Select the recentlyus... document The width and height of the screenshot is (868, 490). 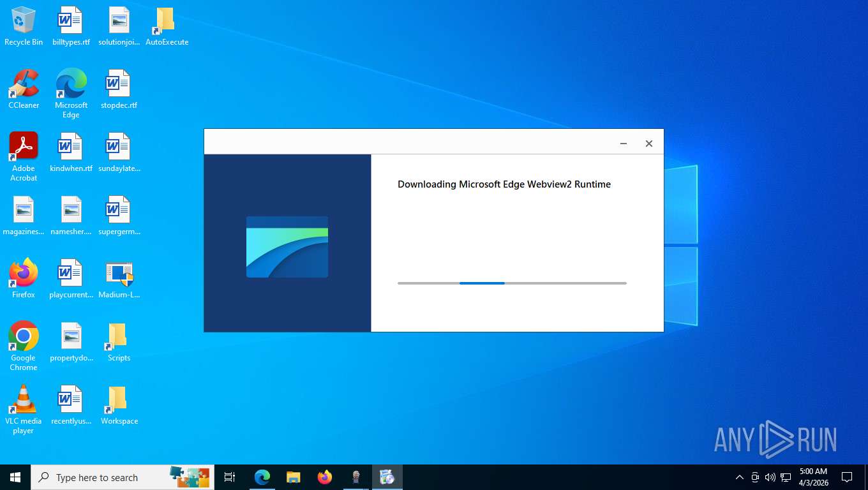pos(71,405)
